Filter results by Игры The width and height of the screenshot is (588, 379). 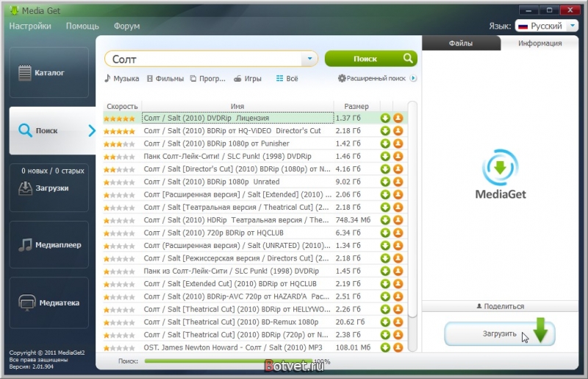click(x=248, y=78)
